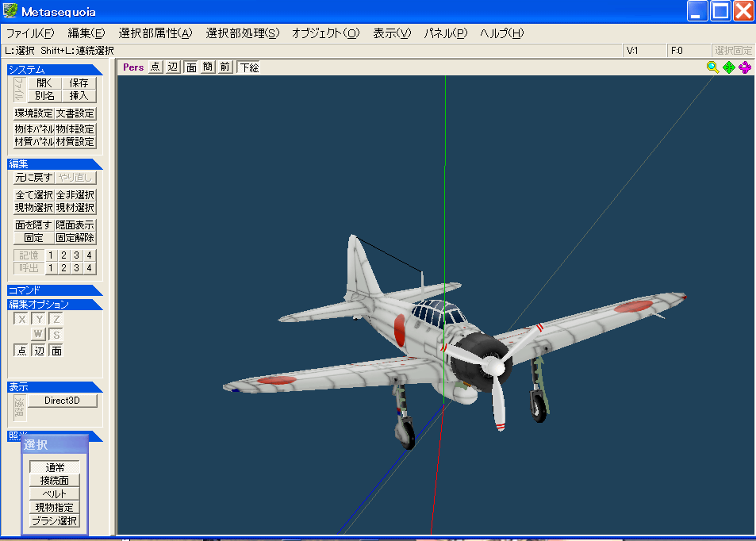The image size is (756, 541).
Task: Click memory slot 1 in 記憶 row
Action: tap(51, 255)
